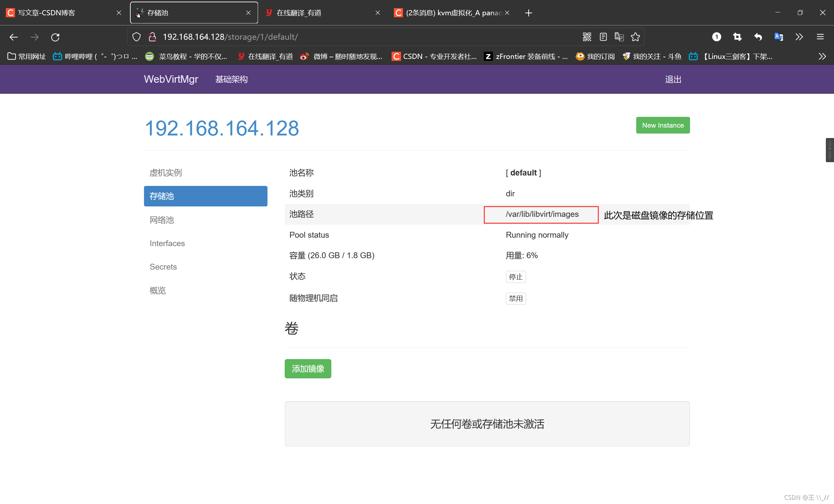
Task: Expand the browser bookmarks bar menu
Action: tap(822, 56)
